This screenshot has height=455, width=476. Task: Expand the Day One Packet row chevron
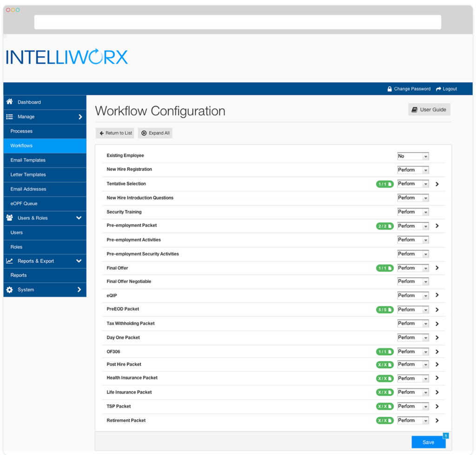click(x=437, y=338)
